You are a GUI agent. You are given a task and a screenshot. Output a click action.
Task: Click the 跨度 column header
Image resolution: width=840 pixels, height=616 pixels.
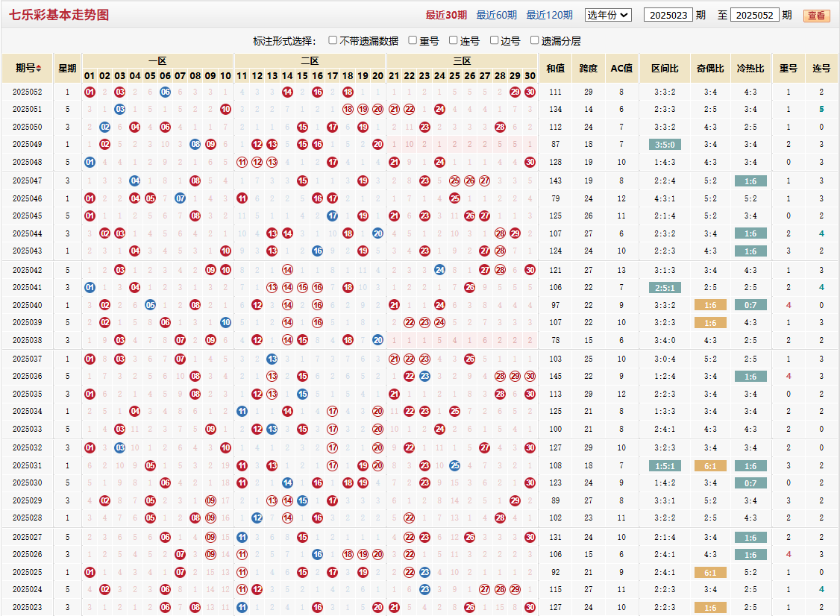(588, 69)
